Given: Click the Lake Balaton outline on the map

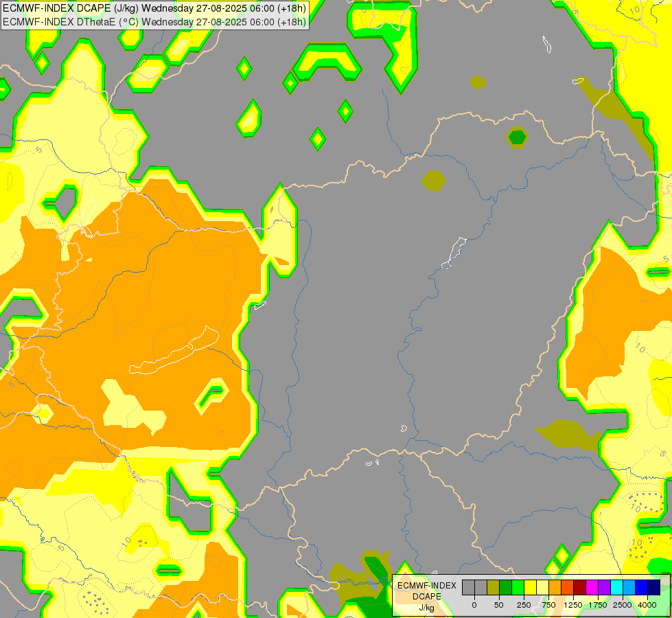Looking at the screenshot, I should 174,351.
